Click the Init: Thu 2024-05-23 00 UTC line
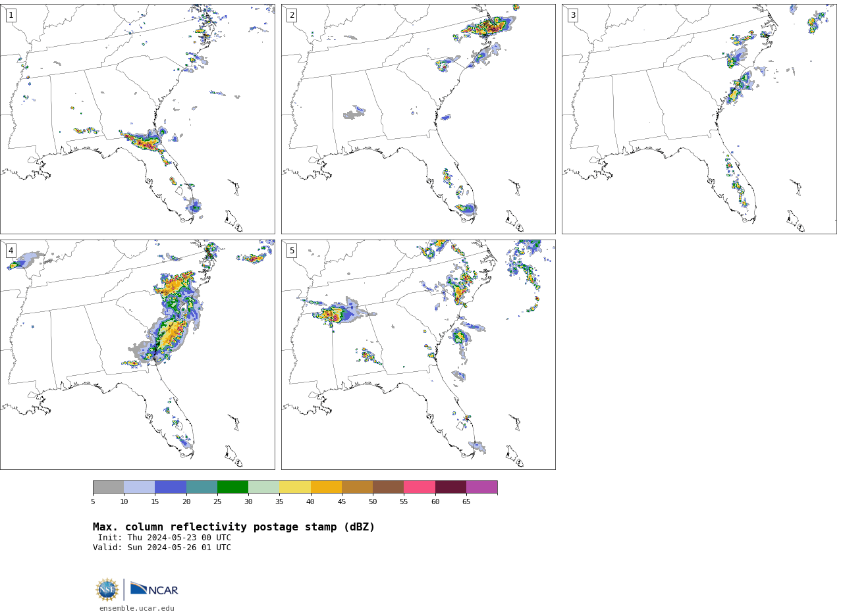The height and width of the screenshot is (616, 843). [x=165, y=538]
